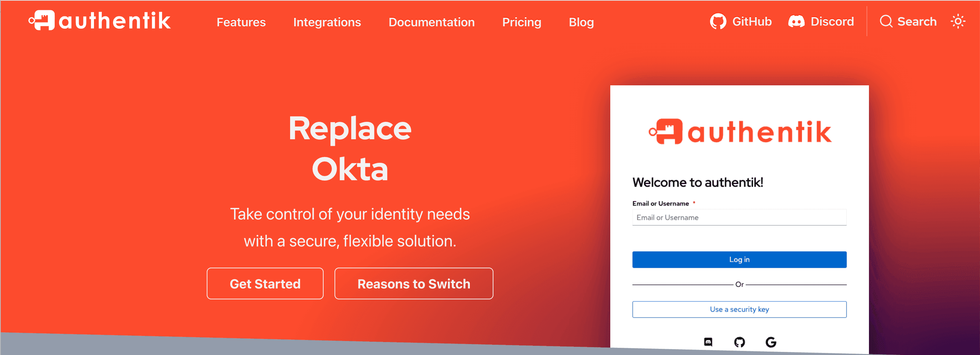Click the Reasons to Switch button
The image size is (980, 355).
(413, 284)
